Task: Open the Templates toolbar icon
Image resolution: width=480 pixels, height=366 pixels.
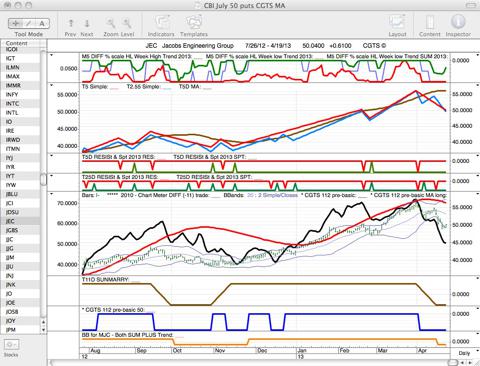Action: point(194,22)
